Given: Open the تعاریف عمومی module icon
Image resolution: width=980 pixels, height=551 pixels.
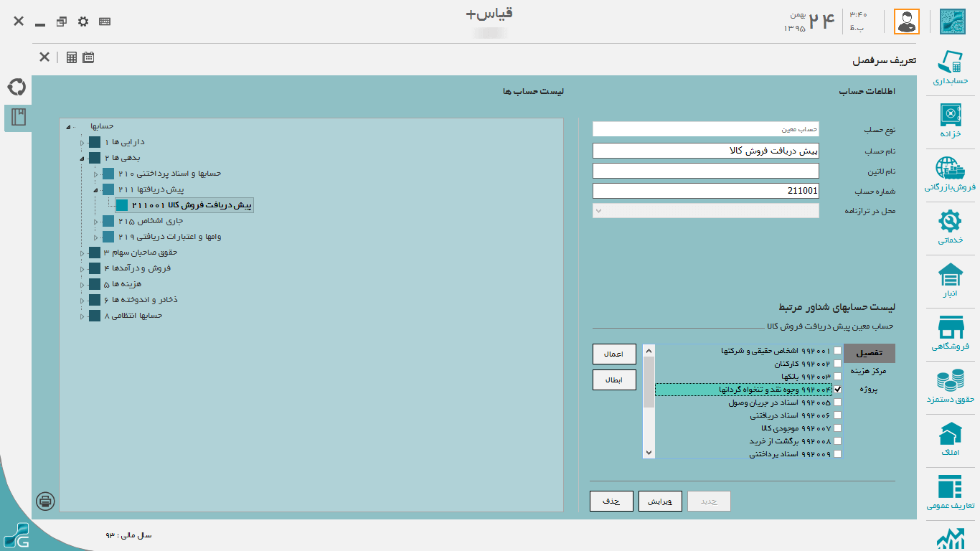Looking at the screenshot, I should 951,492.
